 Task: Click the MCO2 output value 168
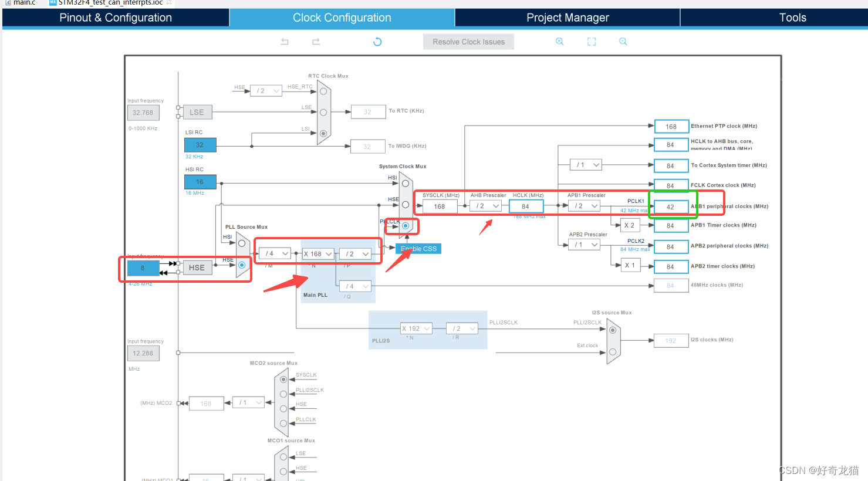pyautogui.click(x=206, y=404)
